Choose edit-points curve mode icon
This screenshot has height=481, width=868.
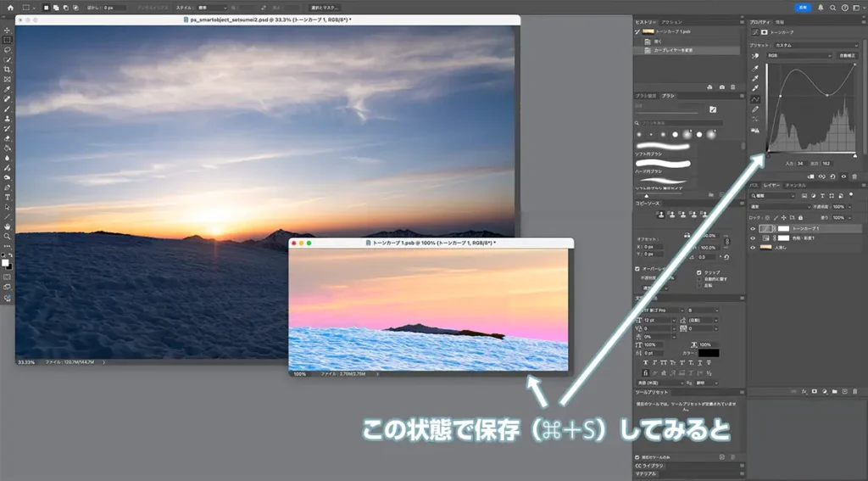(755, 99)
